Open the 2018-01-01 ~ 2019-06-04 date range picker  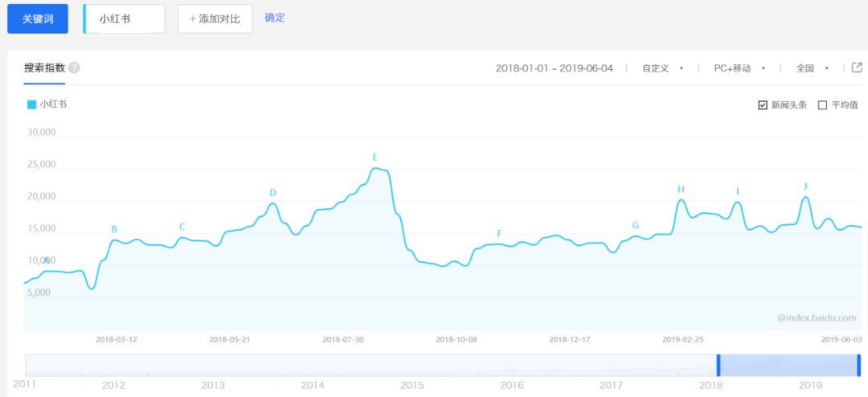click(554, 68)
